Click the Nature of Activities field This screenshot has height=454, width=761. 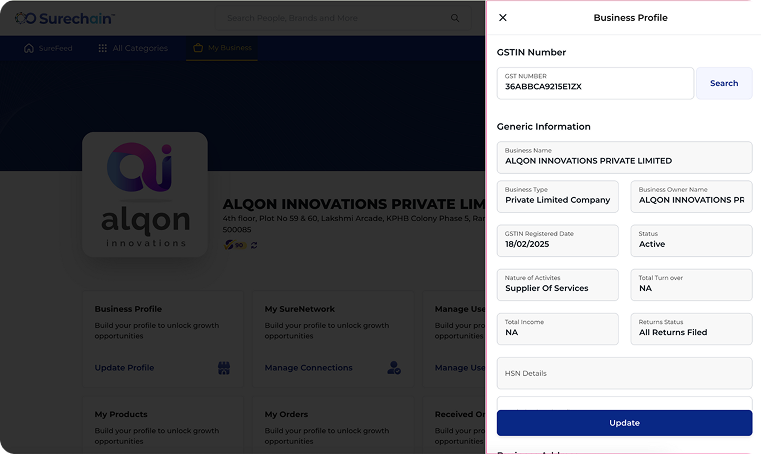[x=558, y=285]
